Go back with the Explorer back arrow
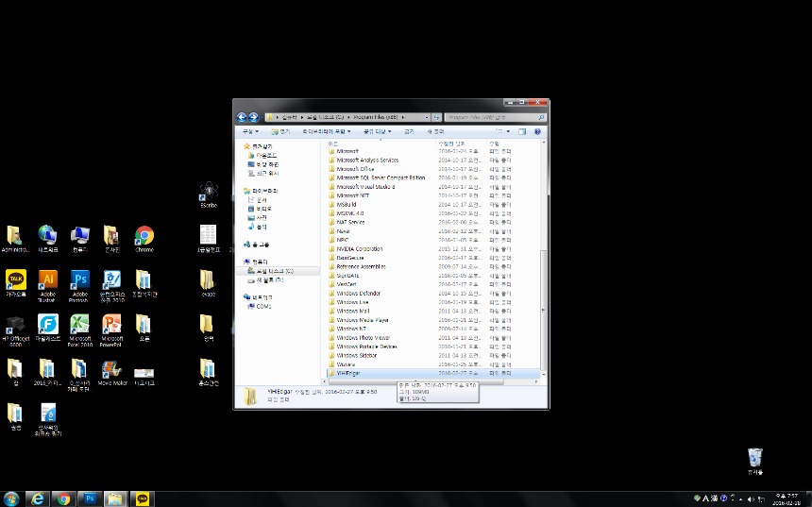 [x=242, y=118]
